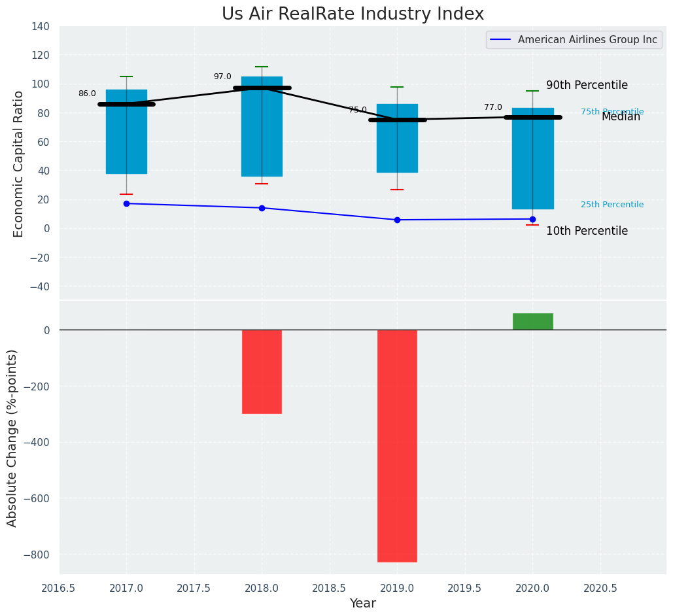Click American Airlines 2017 data point

[127, 203]
